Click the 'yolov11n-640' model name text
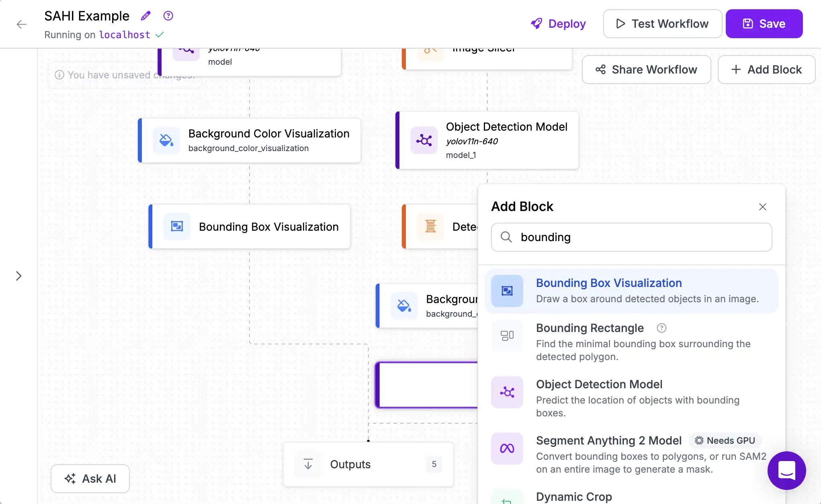The width and height of the screenshot is (821, 504). point(472,141)
